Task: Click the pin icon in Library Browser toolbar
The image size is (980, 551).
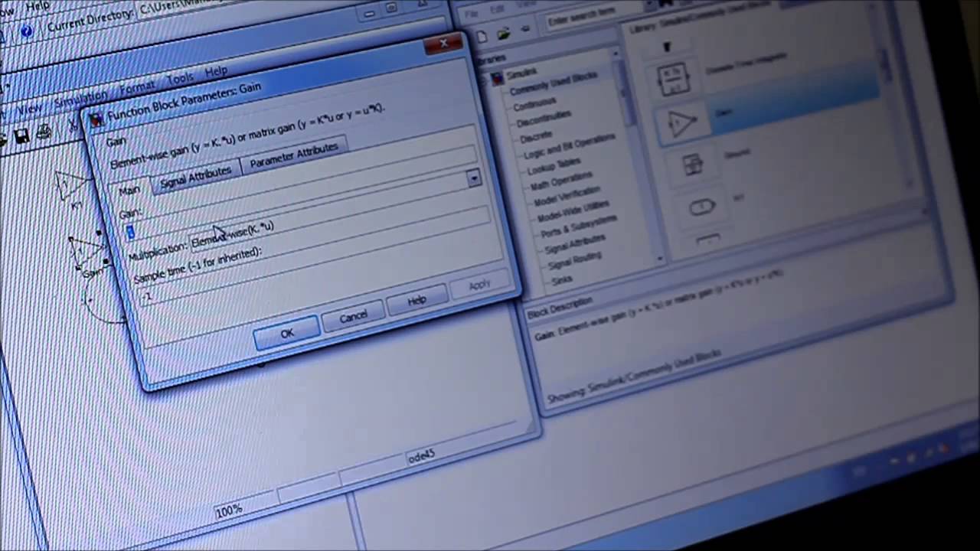Action: 525,30
